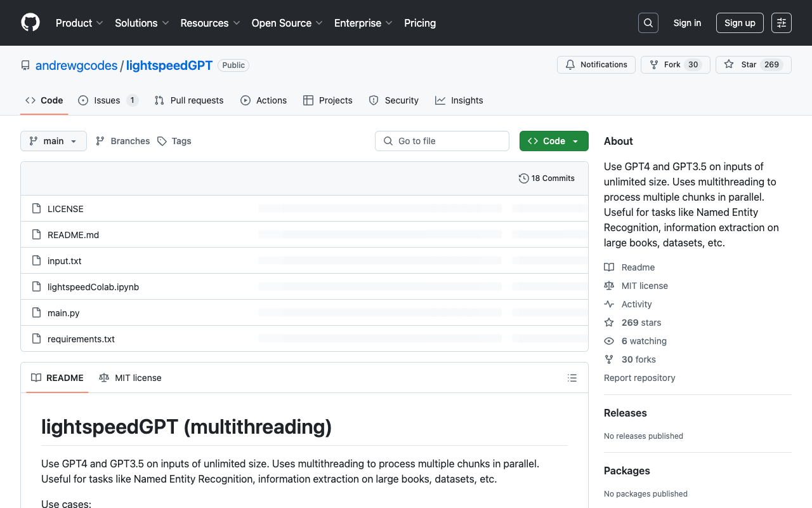Expand the Resources menu
This screenshot has width=812, height=508.
[x=210, y=23]
